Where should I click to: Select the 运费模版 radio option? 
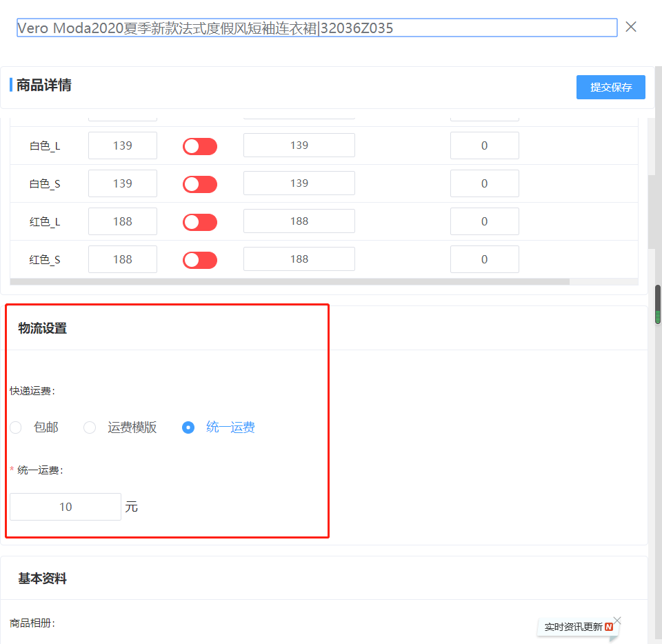point(90,427)
